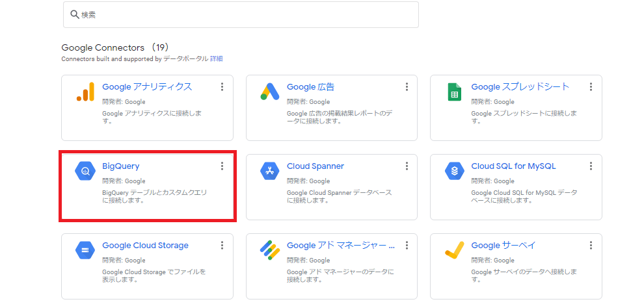Click the BigQuery テーブルとカスタムクエリ description
Screen dimensions: 644x306
click(154, 196)
